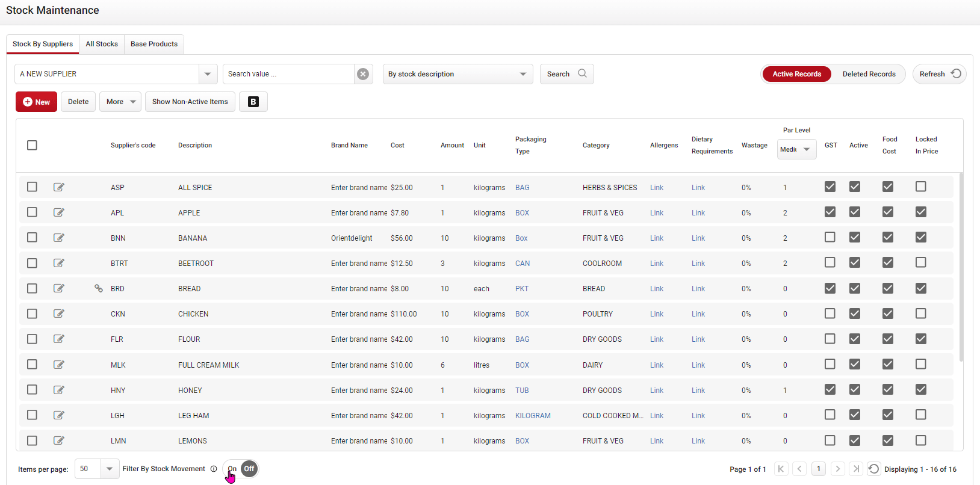The height and width of the screenshot is (485, 980).
Task: Show Deleted Records
Action: click(x=869, y=74)
